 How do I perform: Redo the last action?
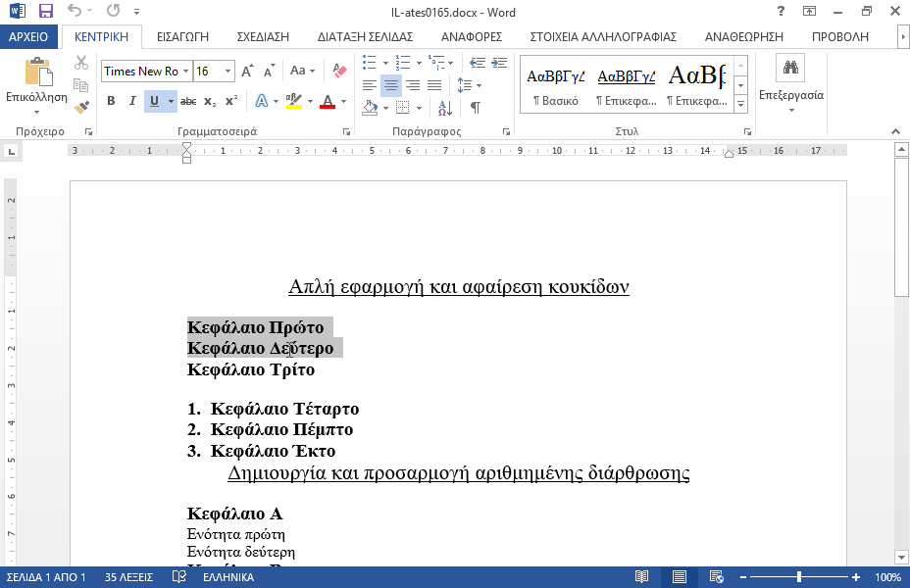pyautogui.click(x=113, y=11)
